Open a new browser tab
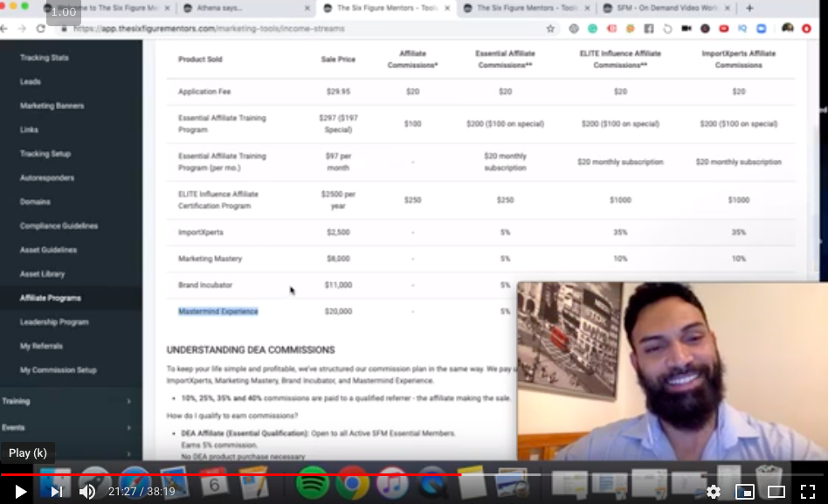828x504 pixels. [749, 8]
